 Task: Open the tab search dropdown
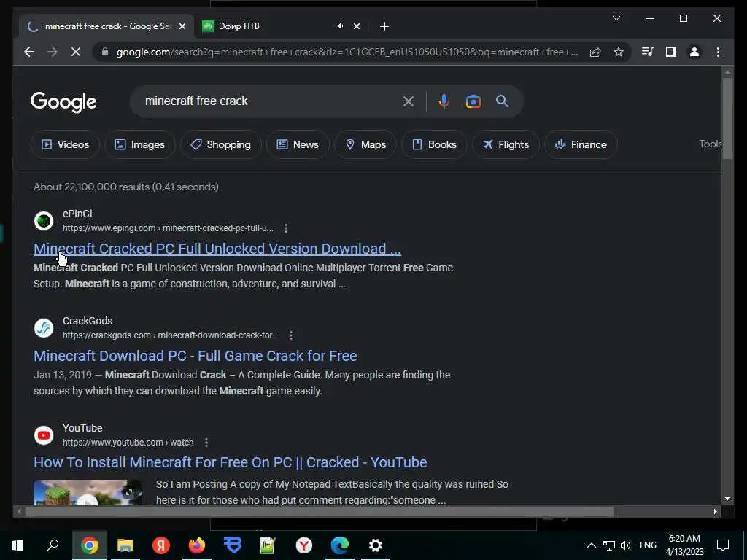point(616,18)
